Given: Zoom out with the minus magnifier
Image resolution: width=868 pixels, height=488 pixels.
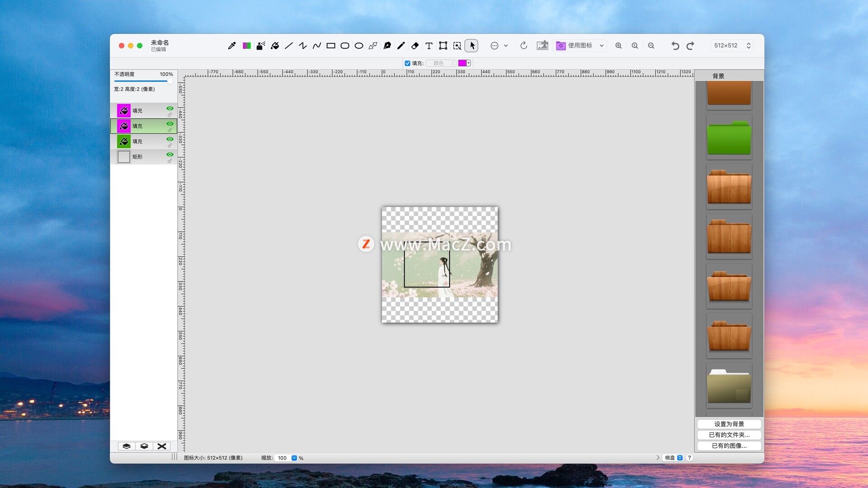Looking at the screenshot, I should pos(651,46).
